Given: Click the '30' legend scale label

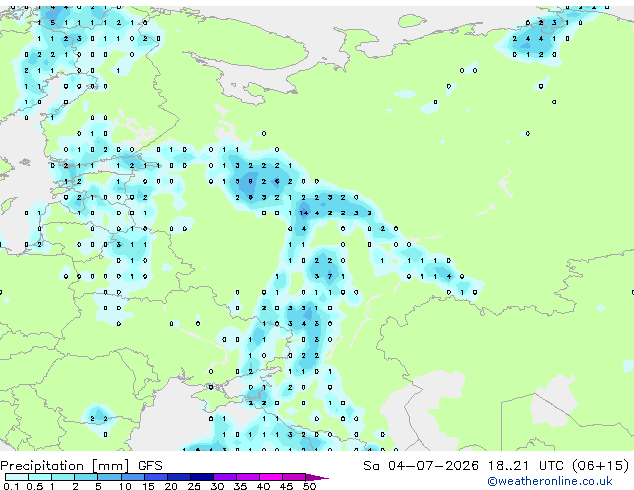Looking at the screenshot, I should tap(217, 486).
